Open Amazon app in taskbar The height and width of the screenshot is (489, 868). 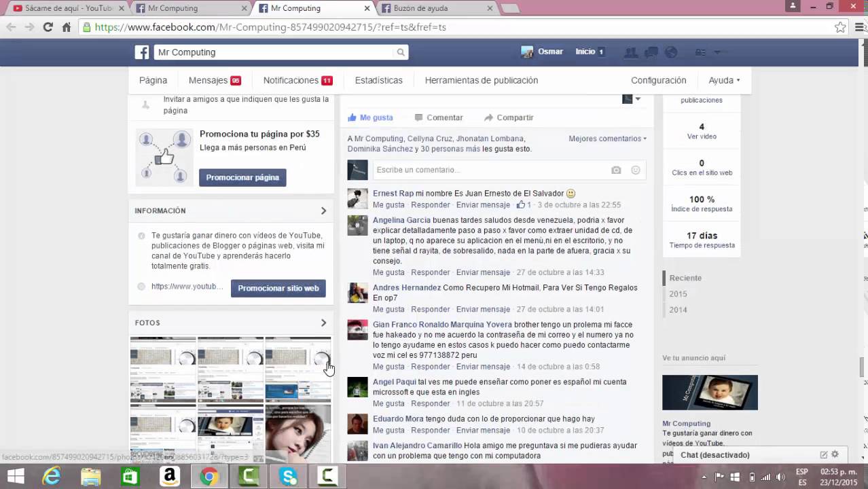tap(170, 476)
